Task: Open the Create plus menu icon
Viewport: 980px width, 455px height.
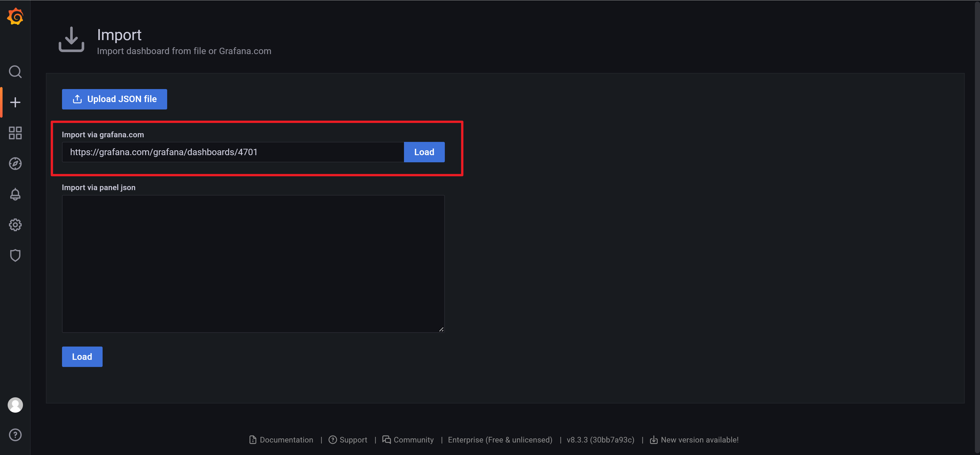Action: pyautogui.click(x=15, y=102)
